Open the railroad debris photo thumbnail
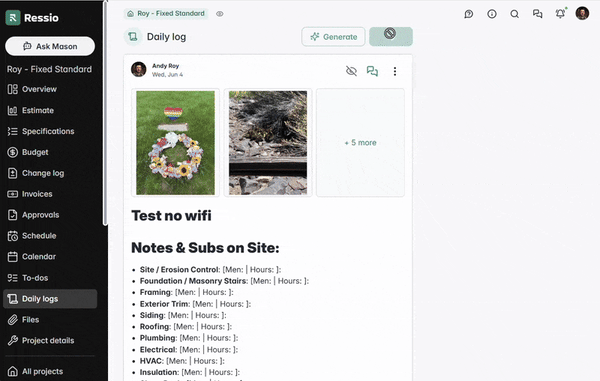Image resolution: width=600 pixels, height=381 pixels. click(268, 143)
